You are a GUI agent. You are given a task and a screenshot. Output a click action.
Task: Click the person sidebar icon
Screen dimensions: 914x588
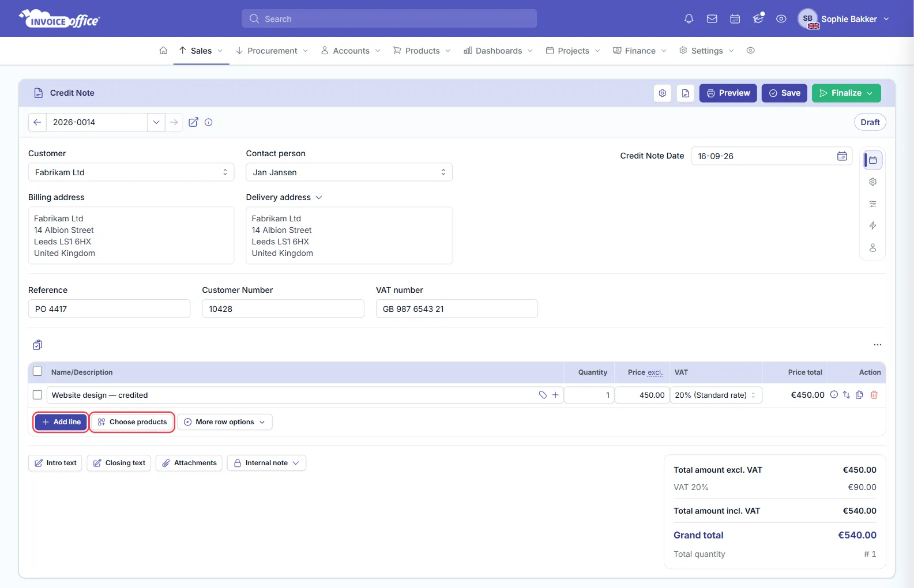(x=872, y=248)
